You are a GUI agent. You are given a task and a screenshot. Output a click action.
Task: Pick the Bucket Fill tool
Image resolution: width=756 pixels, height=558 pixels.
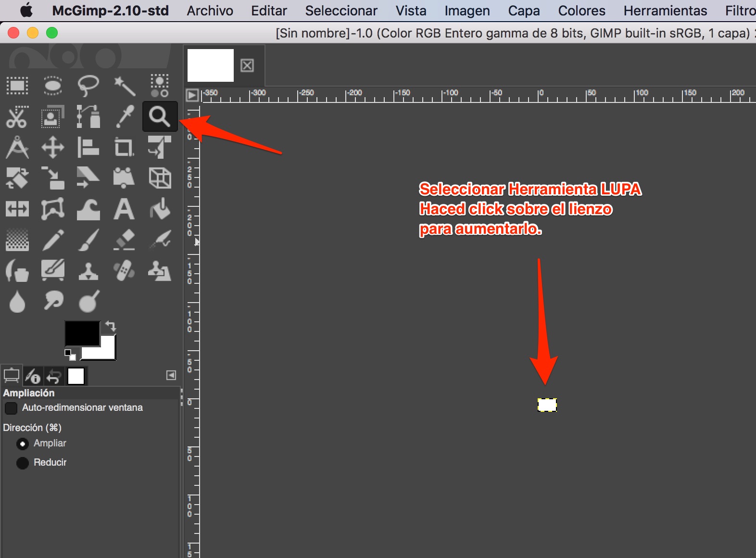pyautogui.click(x=160, y=209)
